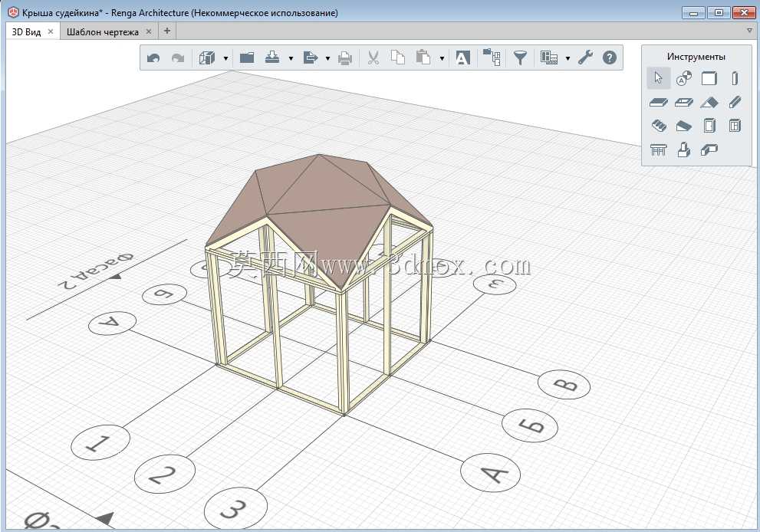Switch to the 3D Вид tab
This screenshot has height=532, width=760.
(27, 32)
